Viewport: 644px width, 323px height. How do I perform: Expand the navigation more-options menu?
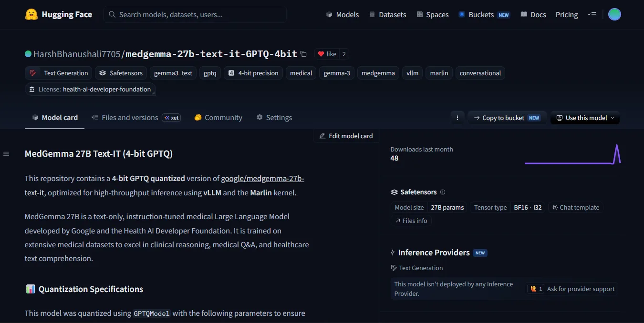[592, 14]
